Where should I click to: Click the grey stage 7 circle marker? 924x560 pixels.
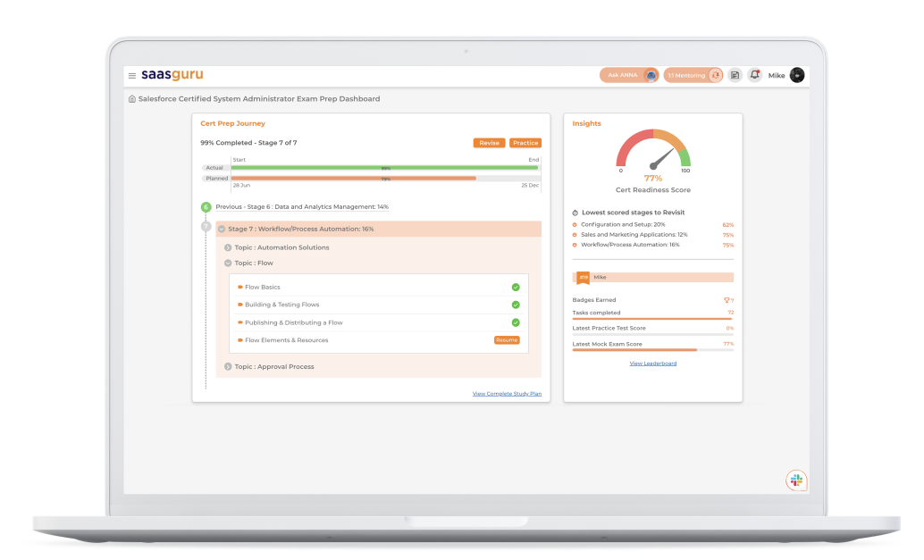(206, 226)
